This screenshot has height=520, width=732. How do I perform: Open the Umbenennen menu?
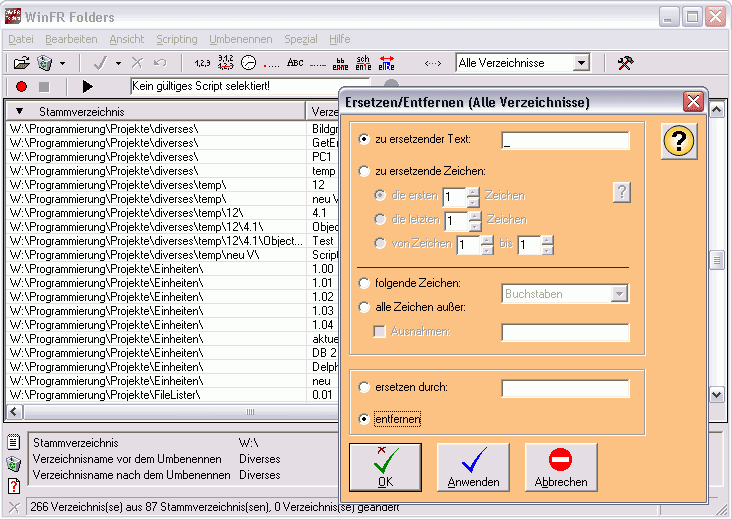click(x=241, y=39)
